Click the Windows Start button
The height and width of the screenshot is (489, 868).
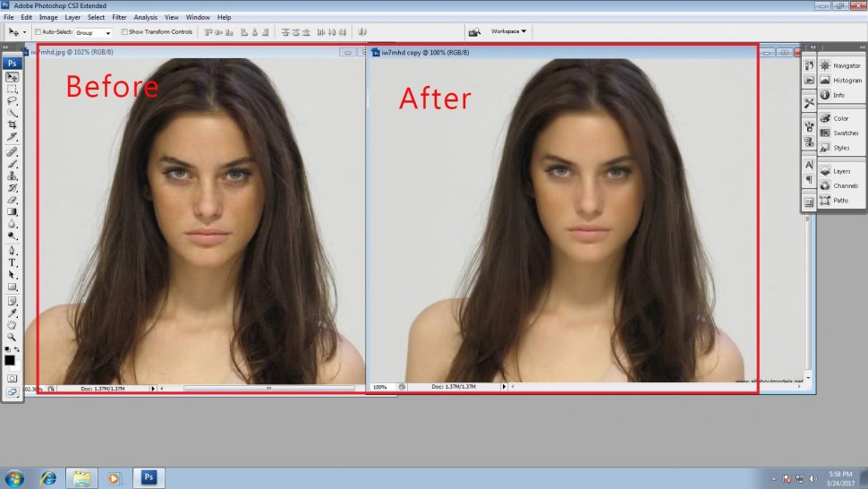pos(15,477)
